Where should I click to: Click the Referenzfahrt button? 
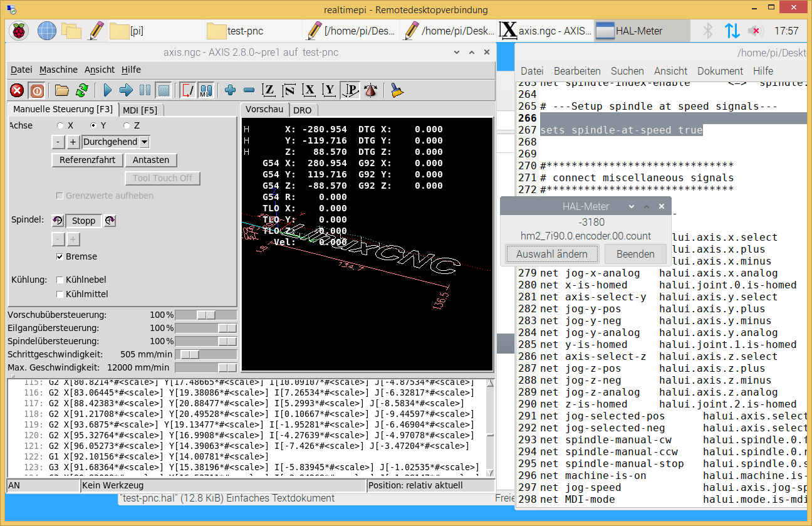pos(87,160)
